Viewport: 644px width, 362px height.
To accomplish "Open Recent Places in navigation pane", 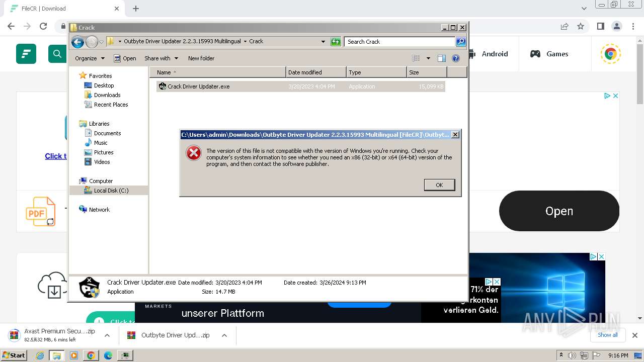I will pos(111,105).
